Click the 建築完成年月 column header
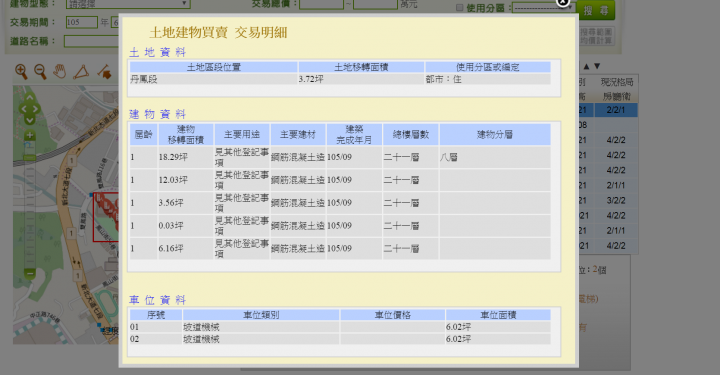Screen dimensions: 720x375 (x=354, y=134)
